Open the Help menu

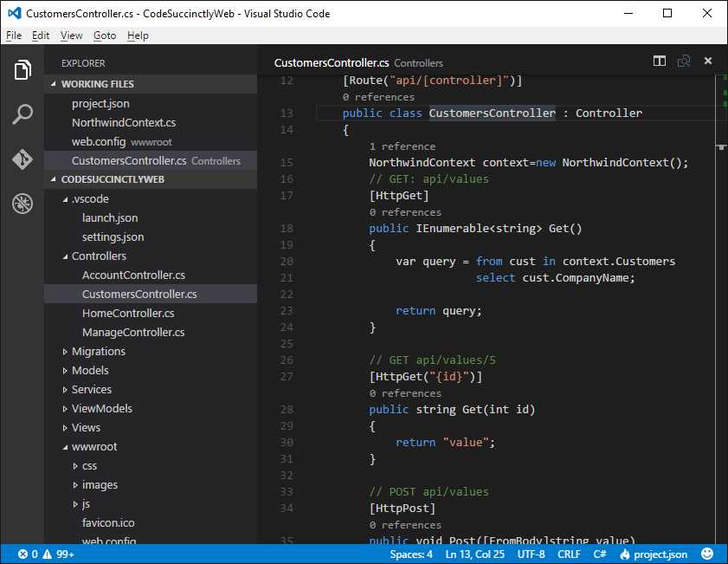[138, 36]
